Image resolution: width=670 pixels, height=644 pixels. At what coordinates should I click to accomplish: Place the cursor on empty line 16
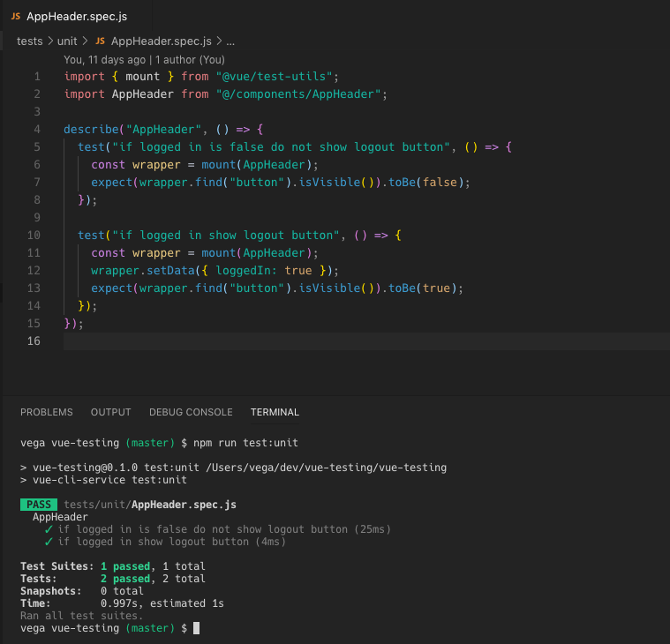[265, 341]
